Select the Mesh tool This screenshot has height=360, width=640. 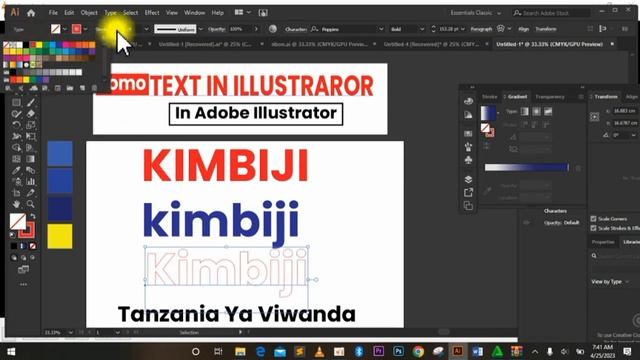(x=16, y=159)
